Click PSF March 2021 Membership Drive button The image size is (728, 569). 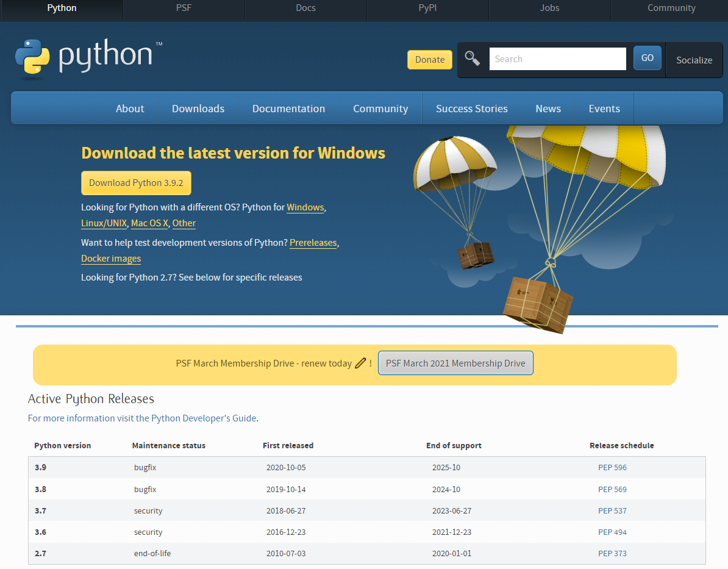pyautogui.click(x=455, y=363)
